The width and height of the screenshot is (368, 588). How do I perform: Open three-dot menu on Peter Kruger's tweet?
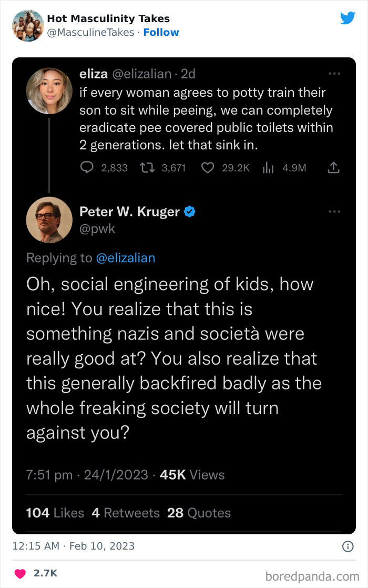[x=334, y=212]
